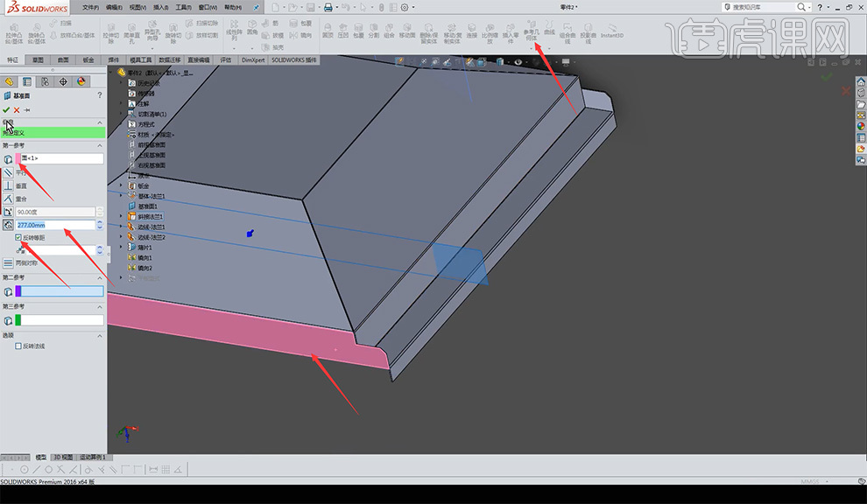
Task: Collapse the Second Reference (第二参考) section
Action: pyautogui.click(x=99, y=277)
